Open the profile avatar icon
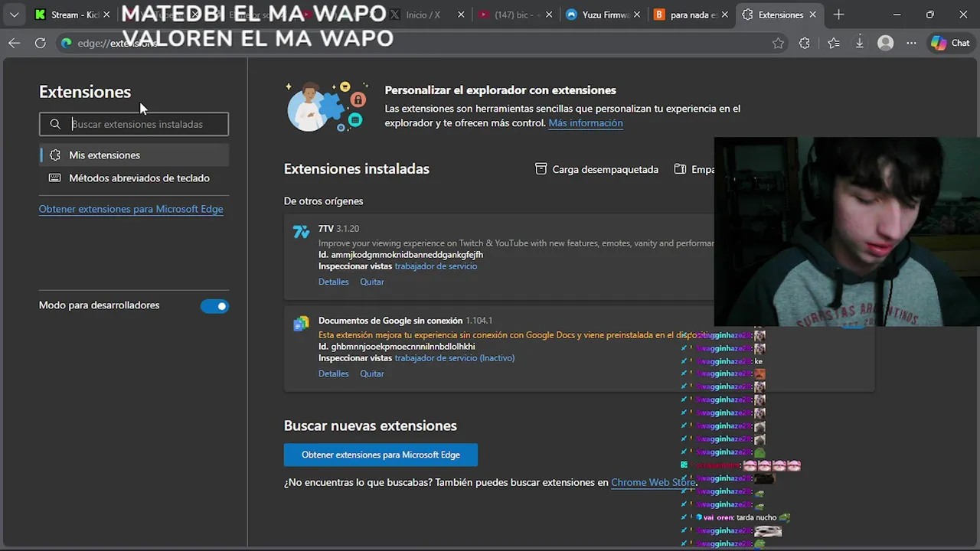The height and width of the screenshot is (551, 980). pos(886,43)
